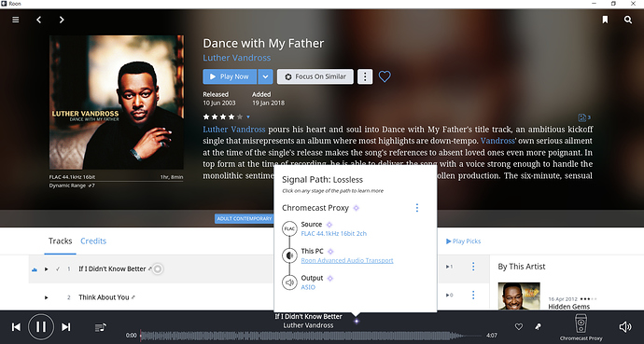Screen dimensions: 644x344
Task: Expand the Play Now dropdown arrow
Action: click(x=265, y=76)
